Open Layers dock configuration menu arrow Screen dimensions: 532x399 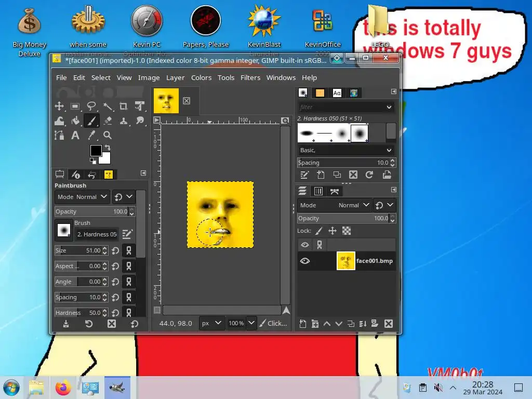[394, 190]
